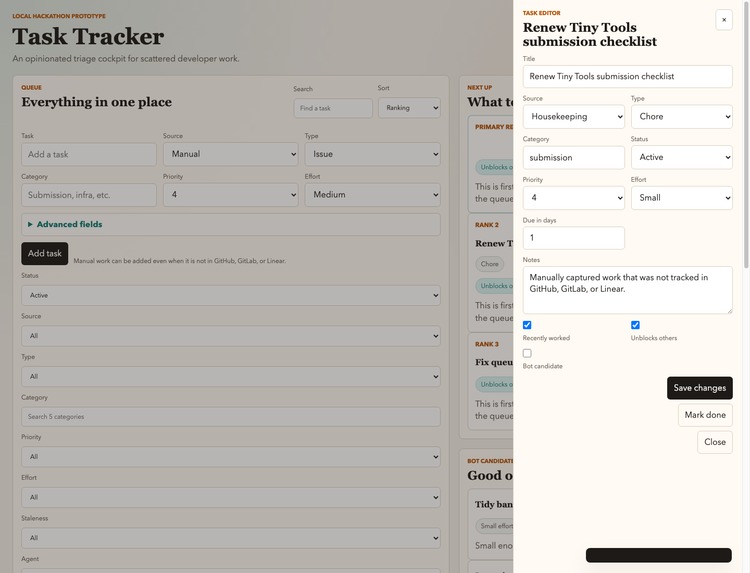Focus the Add a task input
750x573 pixels.
pyautogui.click(x=89, y=154)
